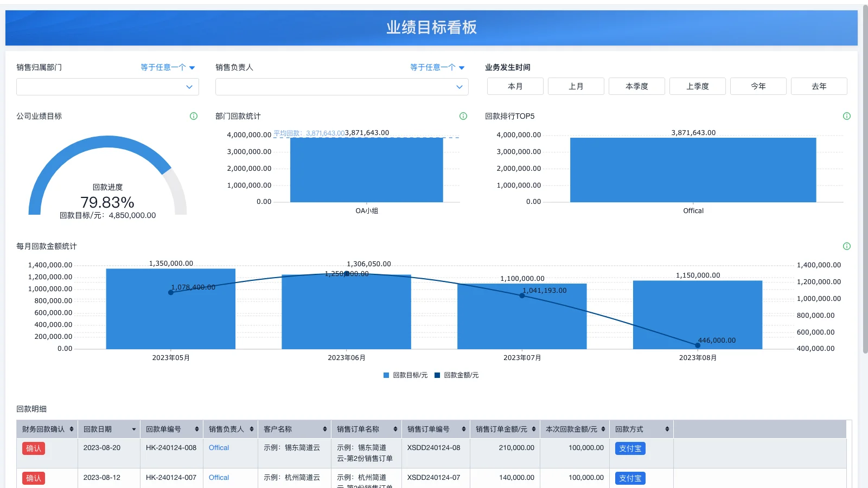
Task: Select the 本月 time filter
Action: pyautogui.click(x=515, y=86)
